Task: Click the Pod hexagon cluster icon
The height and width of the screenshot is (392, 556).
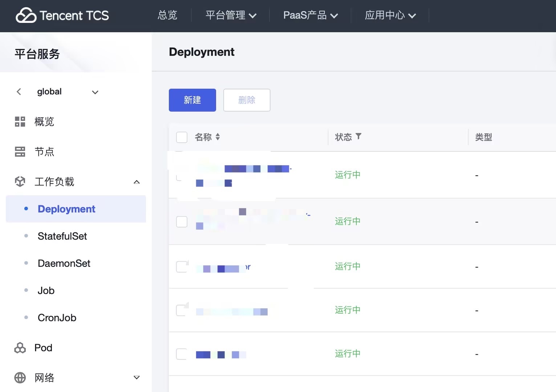Action: [x=20, y=348]
